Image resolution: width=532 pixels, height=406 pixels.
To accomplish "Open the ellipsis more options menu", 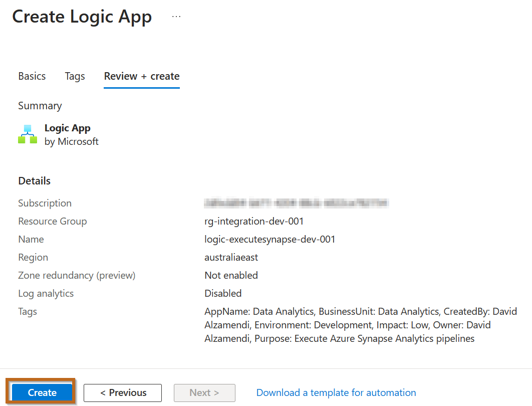I will coord(176,17).
